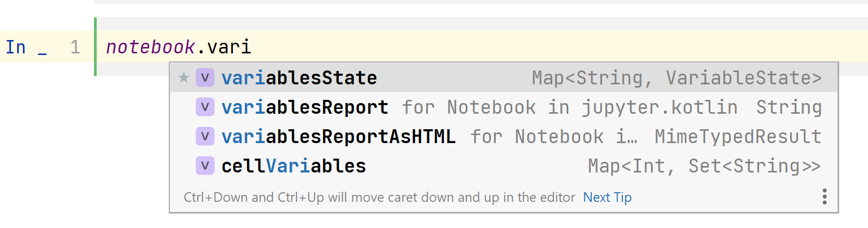Show the Next Tip link
The image size is (868, 228).
pyautogui.click(x=607, y=198)
